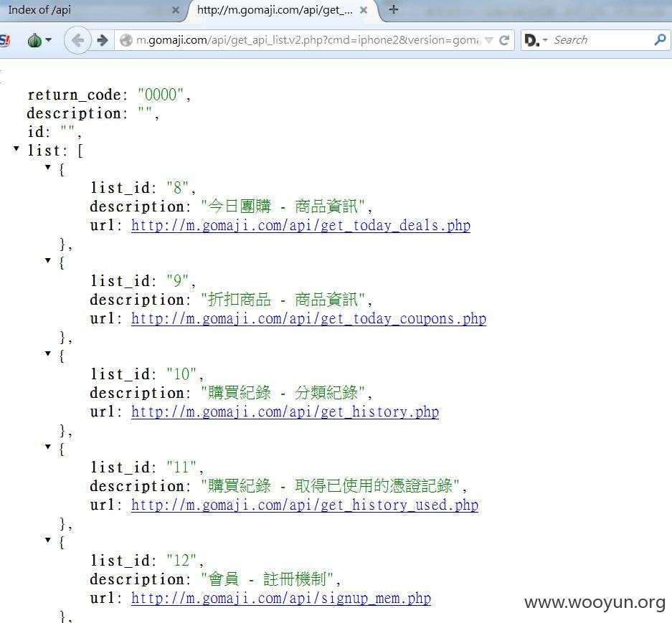Open the get_today_deals.php link
672x623 pixels.
point(300,225)
